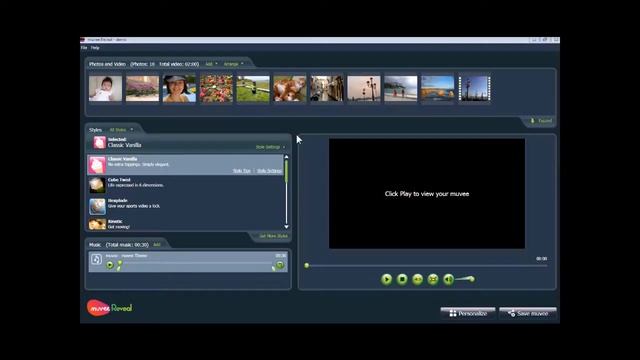
Task: Toggle full-screen preview button
Action: click(x=433, y=279)
